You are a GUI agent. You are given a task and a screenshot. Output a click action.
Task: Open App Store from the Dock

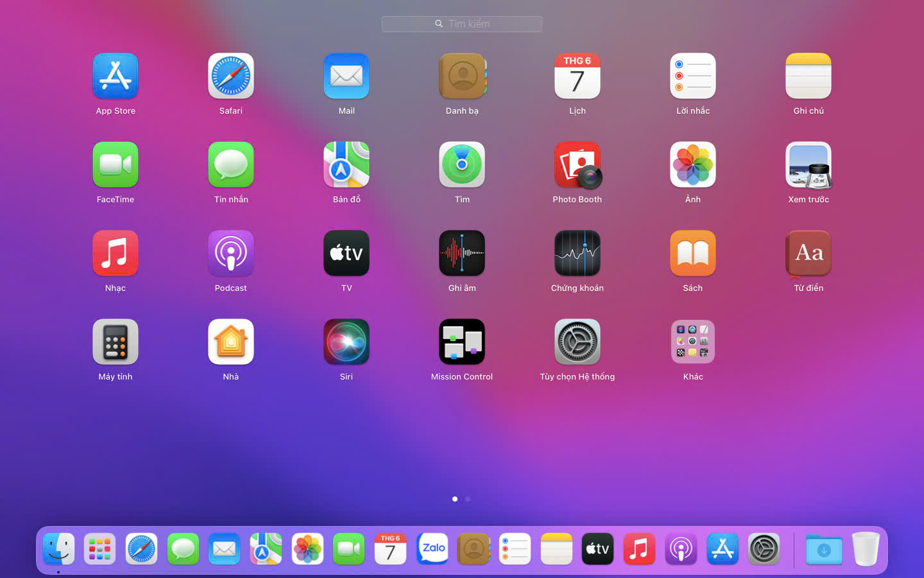pyautogui.click(x=723, y=549)
